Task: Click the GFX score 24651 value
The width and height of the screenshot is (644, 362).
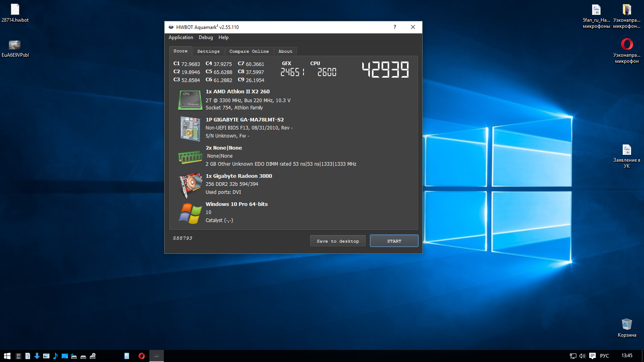Action: pyautogui.click(x=293, y=72)
